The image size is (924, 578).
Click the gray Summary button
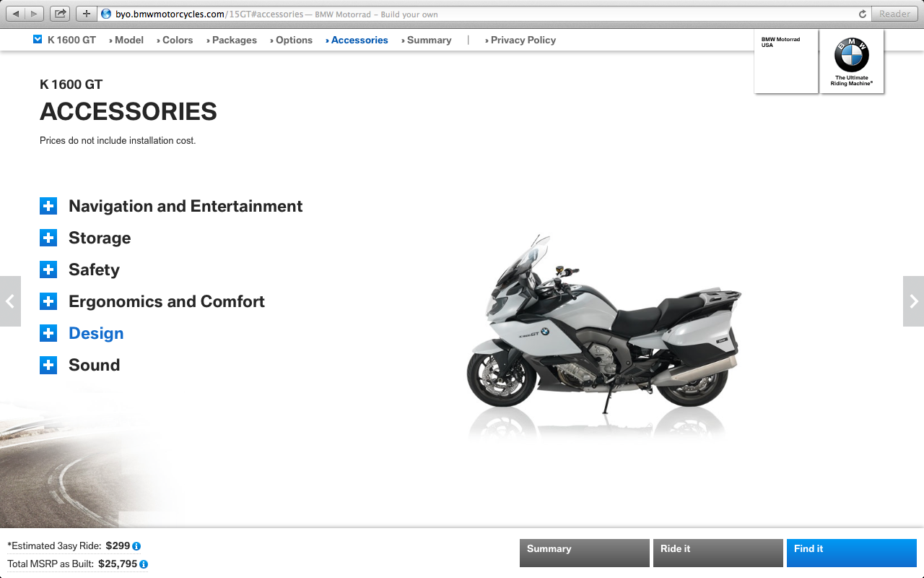[x=585, y=553]
